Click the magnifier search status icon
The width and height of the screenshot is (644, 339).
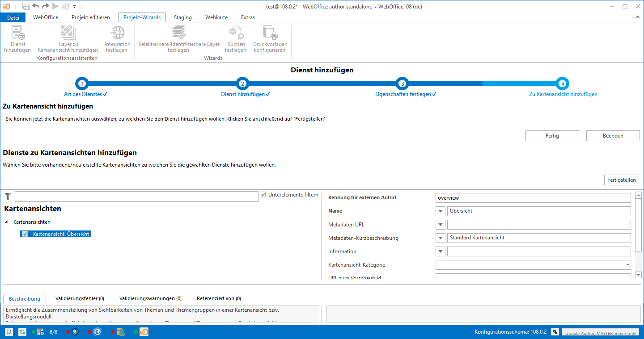click(75, 332)
